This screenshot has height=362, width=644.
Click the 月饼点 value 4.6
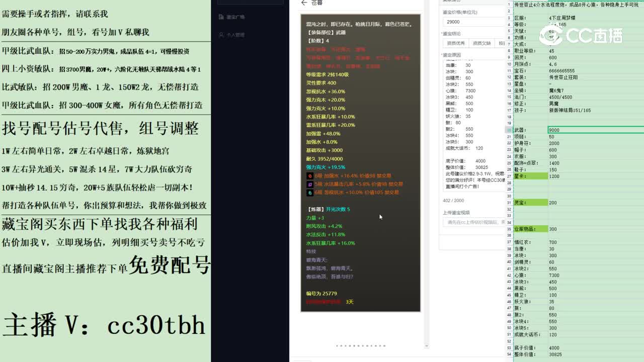pyautogui.click(x=553, y=64)
